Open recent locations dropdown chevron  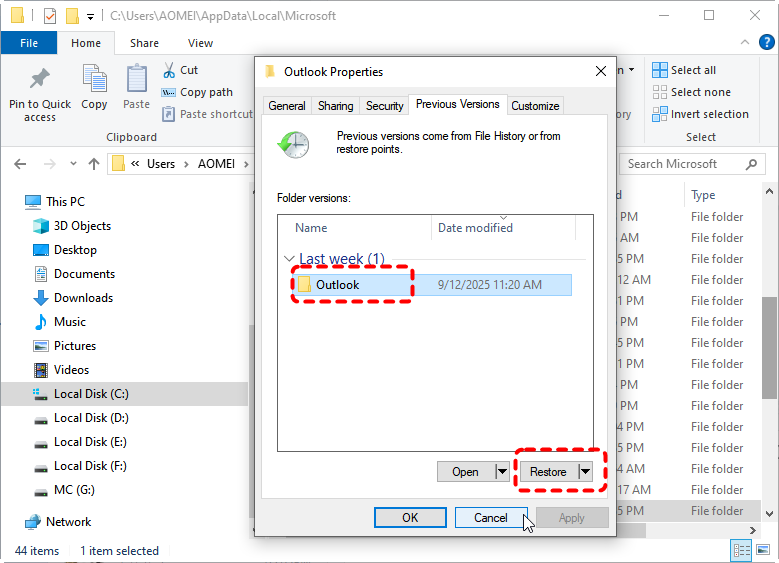coord(73,163)
